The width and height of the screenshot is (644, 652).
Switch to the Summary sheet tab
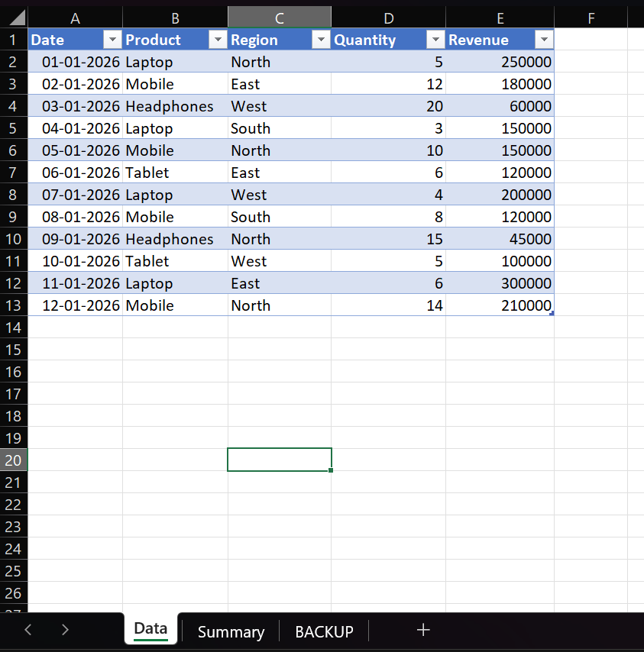coord(231,631)
